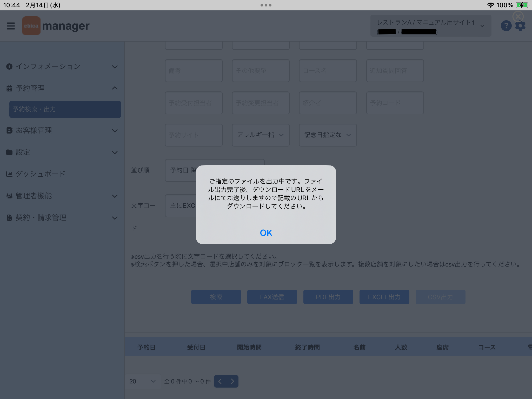Expand the お客様管理 sidebar menu

click(x=62, y=130)
